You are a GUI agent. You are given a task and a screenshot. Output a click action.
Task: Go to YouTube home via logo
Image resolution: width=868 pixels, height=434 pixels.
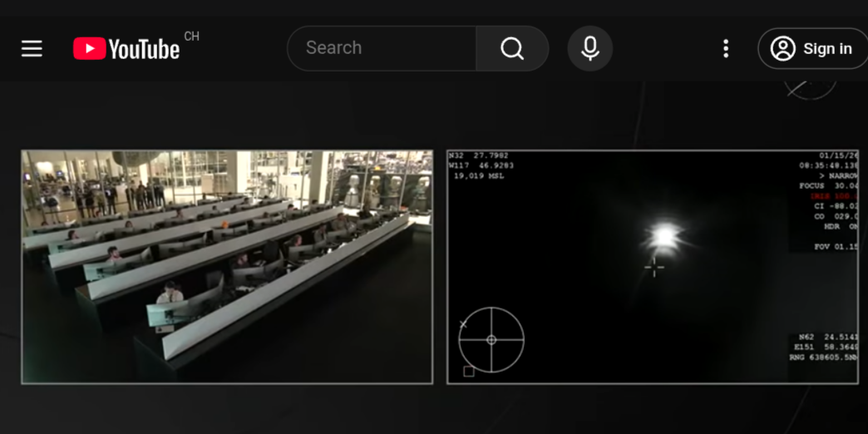(126, 49)
